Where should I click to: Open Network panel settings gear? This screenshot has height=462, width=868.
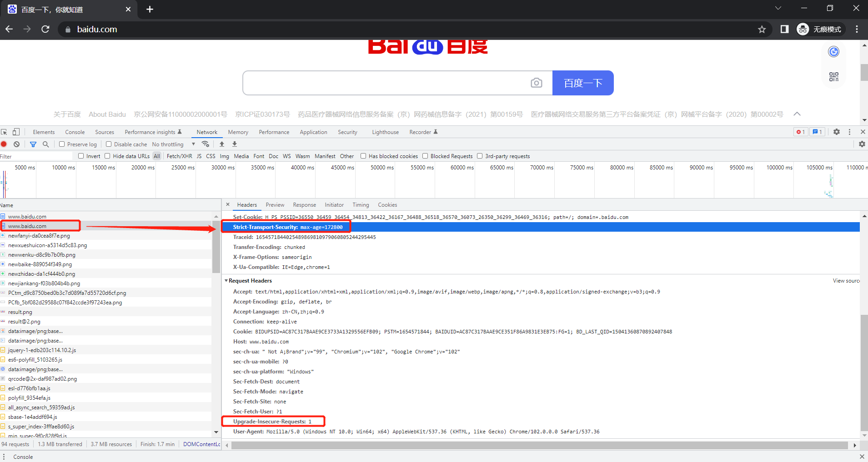coord(862,144)
